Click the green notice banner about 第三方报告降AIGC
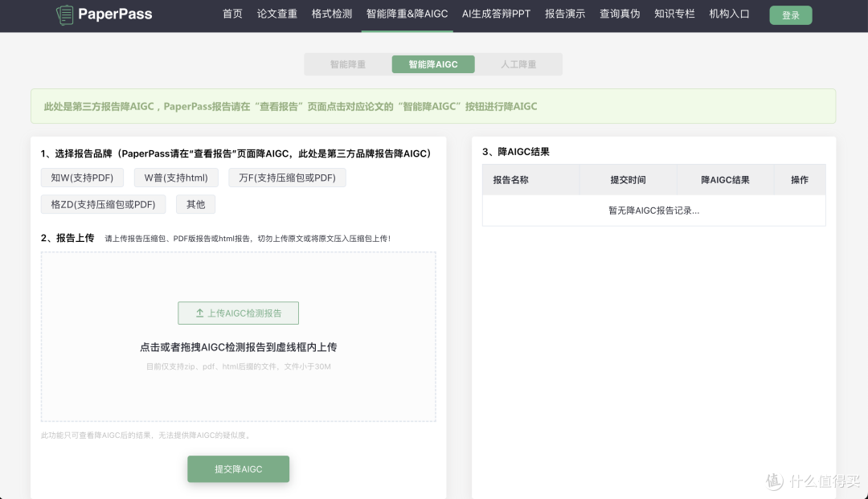This screenshot has height=499, width=868. [x=433, y=106]
